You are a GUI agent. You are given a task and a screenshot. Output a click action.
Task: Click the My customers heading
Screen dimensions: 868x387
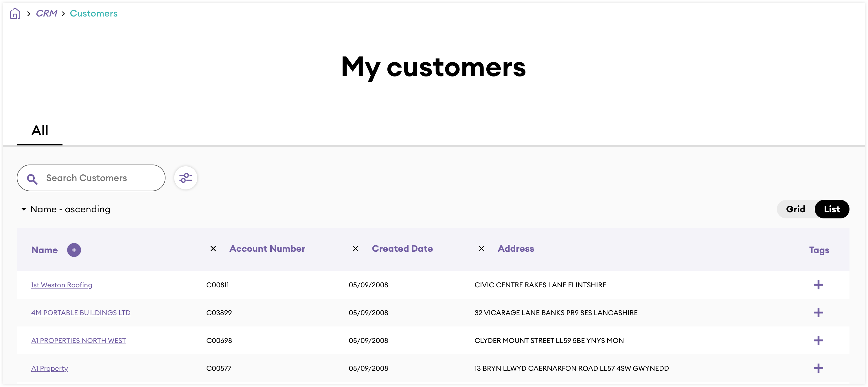[x=434, y=67]
